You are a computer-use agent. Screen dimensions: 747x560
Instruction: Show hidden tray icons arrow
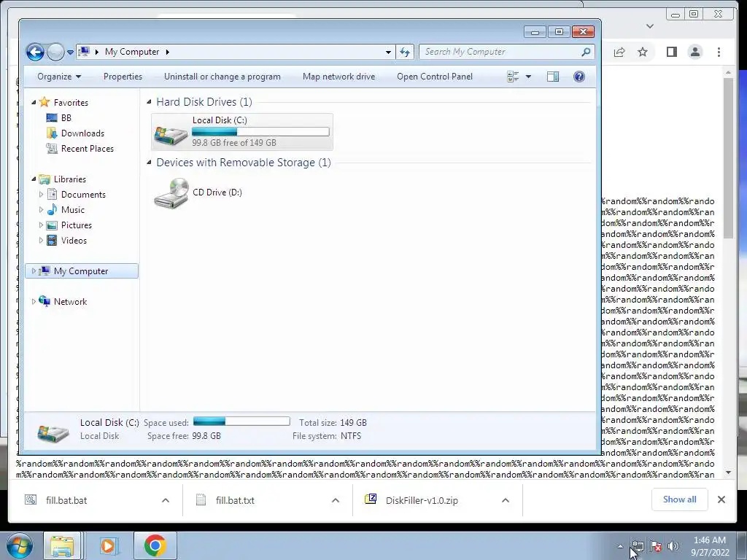click(x=620, y=546)
